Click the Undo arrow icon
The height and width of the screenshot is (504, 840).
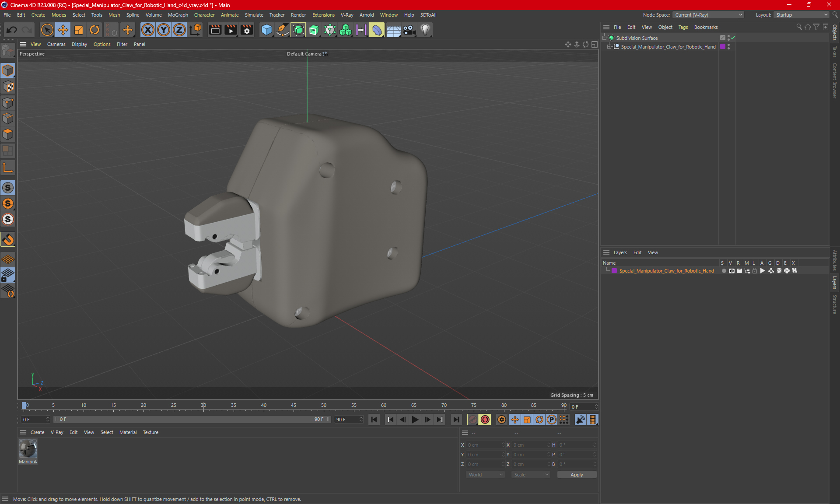click(x=12, y=30)
